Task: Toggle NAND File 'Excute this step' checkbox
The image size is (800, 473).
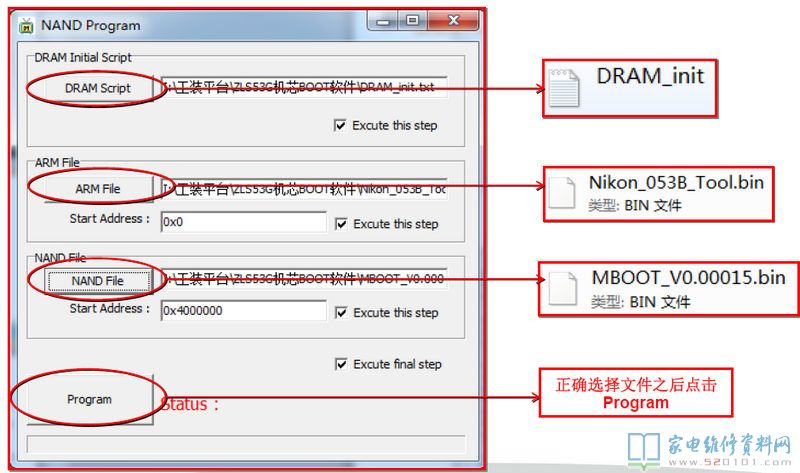Action: click(x=342, y=313)
